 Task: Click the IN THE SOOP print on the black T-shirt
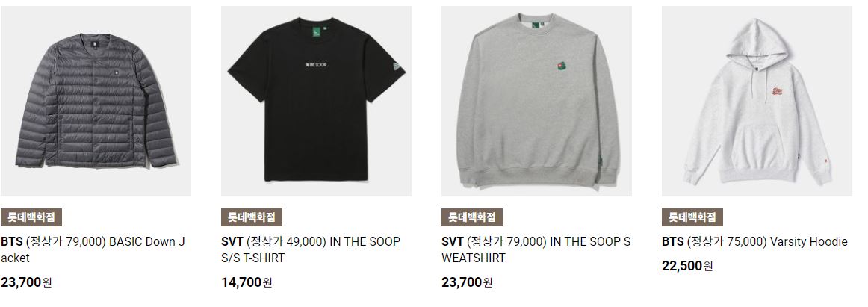(315, 65)
